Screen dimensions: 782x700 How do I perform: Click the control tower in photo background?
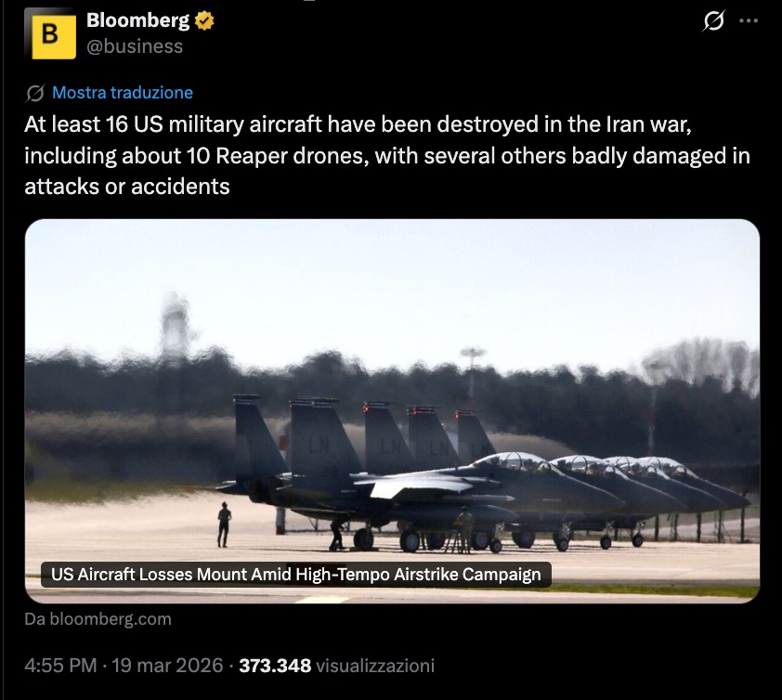(x=176, y=324)
